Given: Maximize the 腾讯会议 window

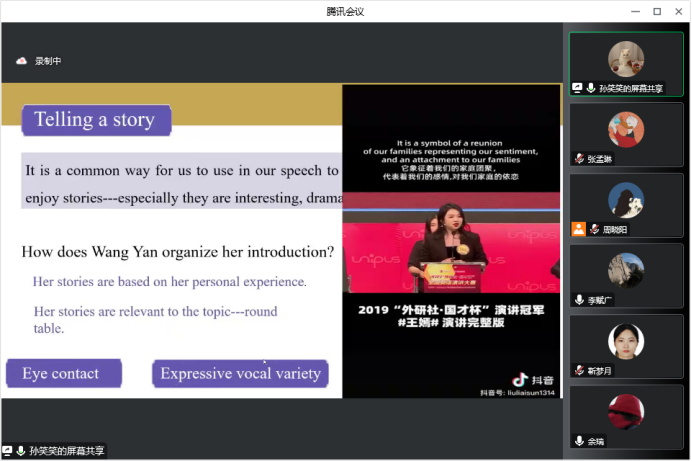Looking at the screenshot, I should 657,11.
